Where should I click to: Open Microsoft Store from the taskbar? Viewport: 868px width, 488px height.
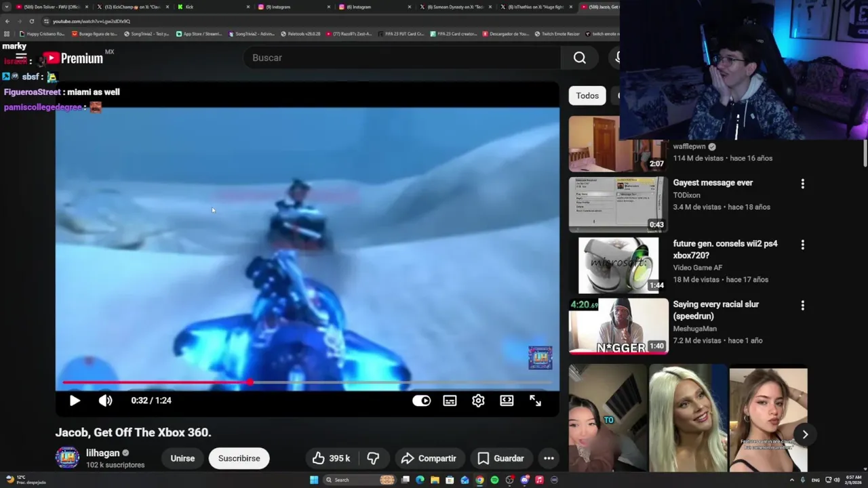450,480
